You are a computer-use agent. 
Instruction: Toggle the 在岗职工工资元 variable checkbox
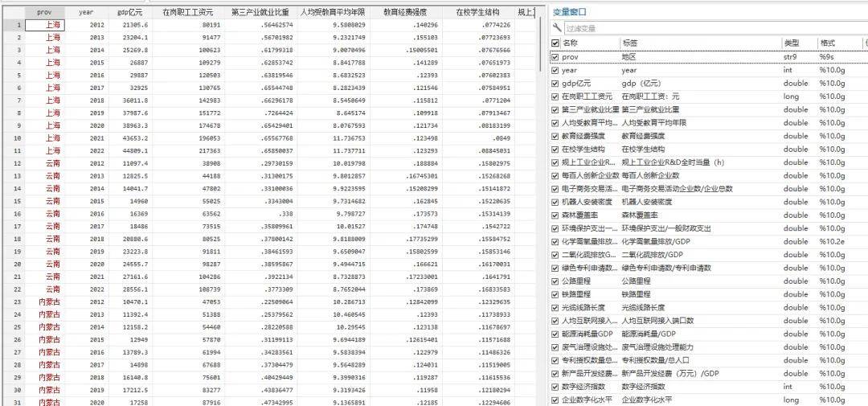(x=555, y=96)
